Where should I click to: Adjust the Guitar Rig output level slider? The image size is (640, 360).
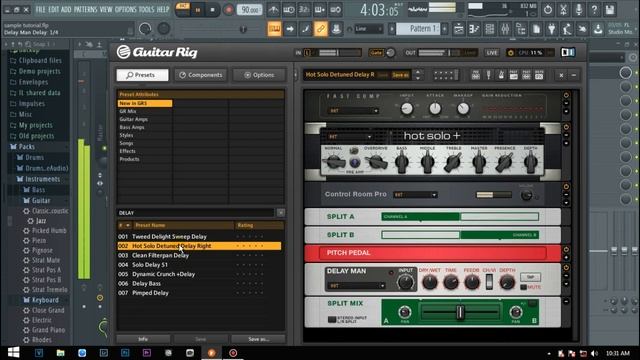point(447,53)
